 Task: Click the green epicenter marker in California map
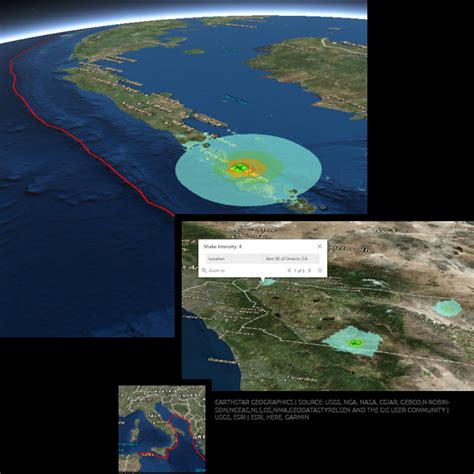pyautogui.click(x=355, y=342)
